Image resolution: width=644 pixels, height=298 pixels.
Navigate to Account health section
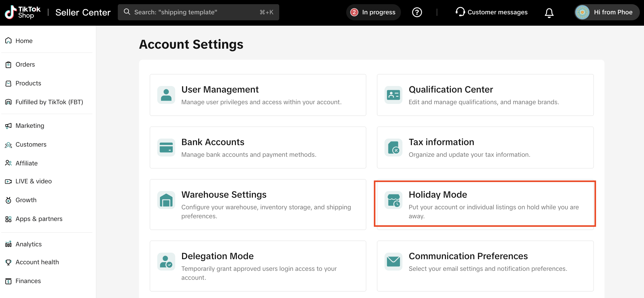37,262
